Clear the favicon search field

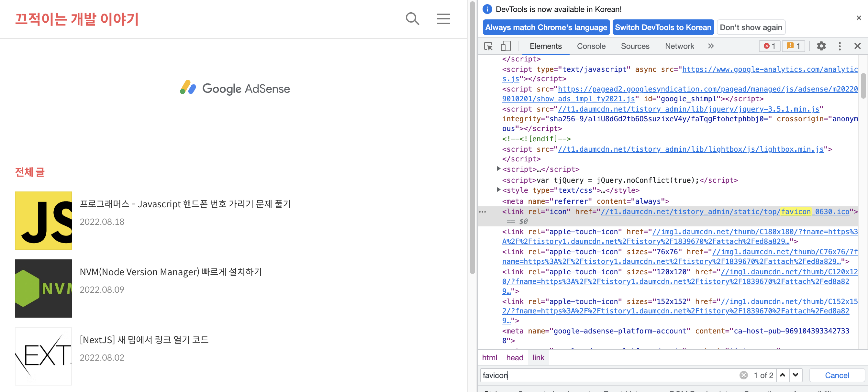[743, 375]
